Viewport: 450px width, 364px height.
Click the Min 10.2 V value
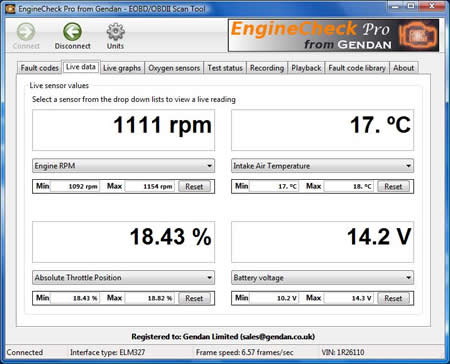coord(273,298)
